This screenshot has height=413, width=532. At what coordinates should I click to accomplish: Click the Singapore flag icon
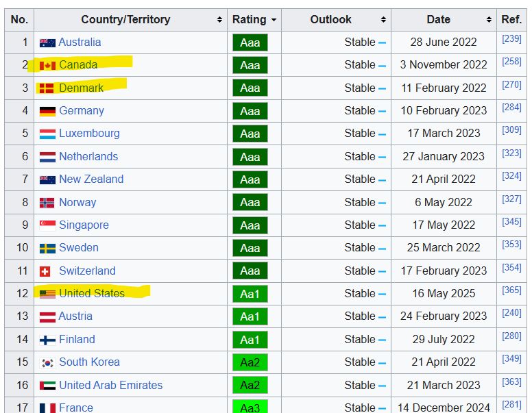pyautogui.click(x=47, y=226)
